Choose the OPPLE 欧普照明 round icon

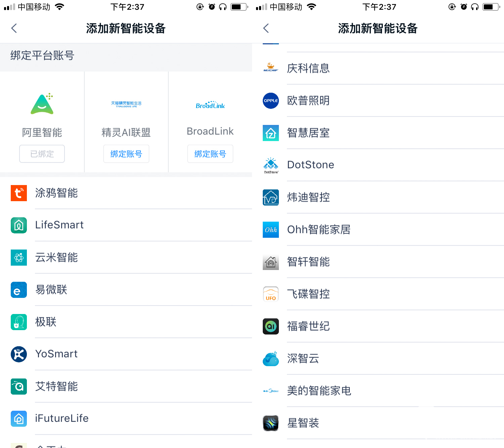click(271, 101)
